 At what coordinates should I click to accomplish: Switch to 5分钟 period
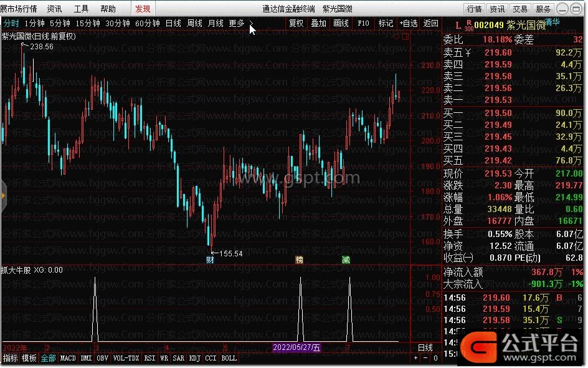pos(60,23)
